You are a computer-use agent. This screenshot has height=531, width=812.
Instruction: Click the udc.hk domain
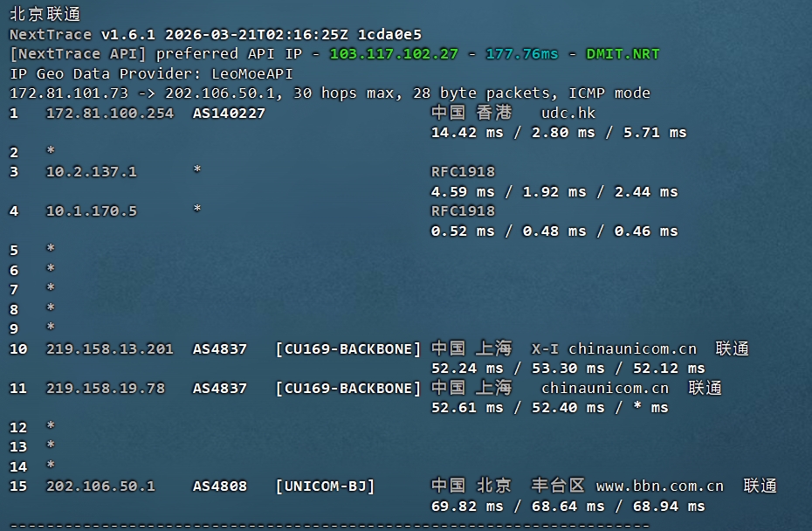tap(568, 114)
